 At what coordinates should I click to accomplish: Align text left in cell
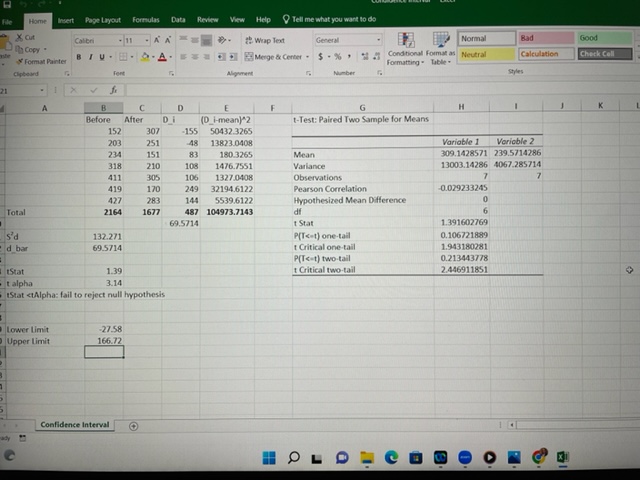(184, 57)
